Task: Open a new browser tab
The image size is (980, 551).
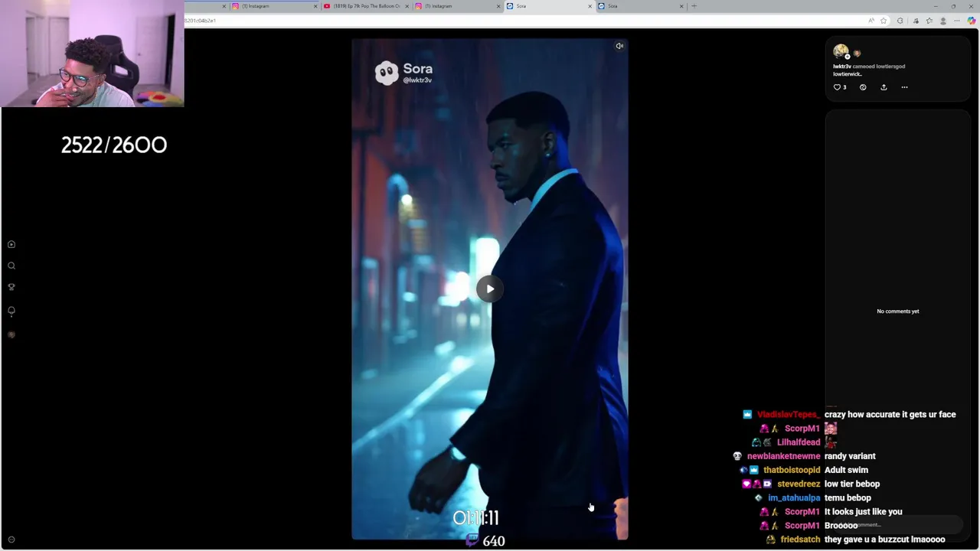Action: (x=694, y=6)
